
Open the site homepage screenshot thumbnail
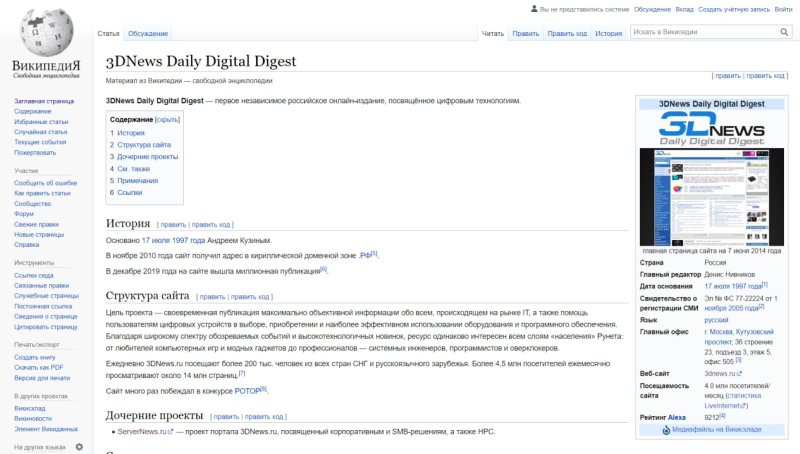[711, 197]
